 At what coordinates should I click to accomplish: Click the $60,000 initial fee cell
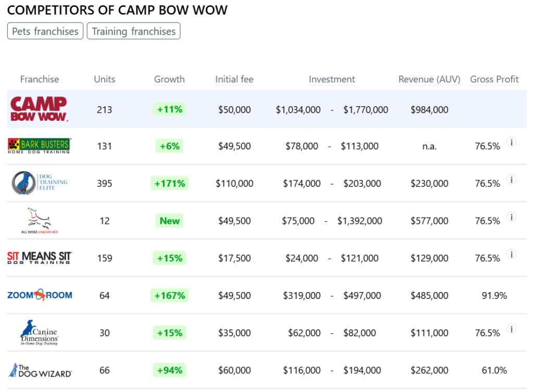coord(234,370)
